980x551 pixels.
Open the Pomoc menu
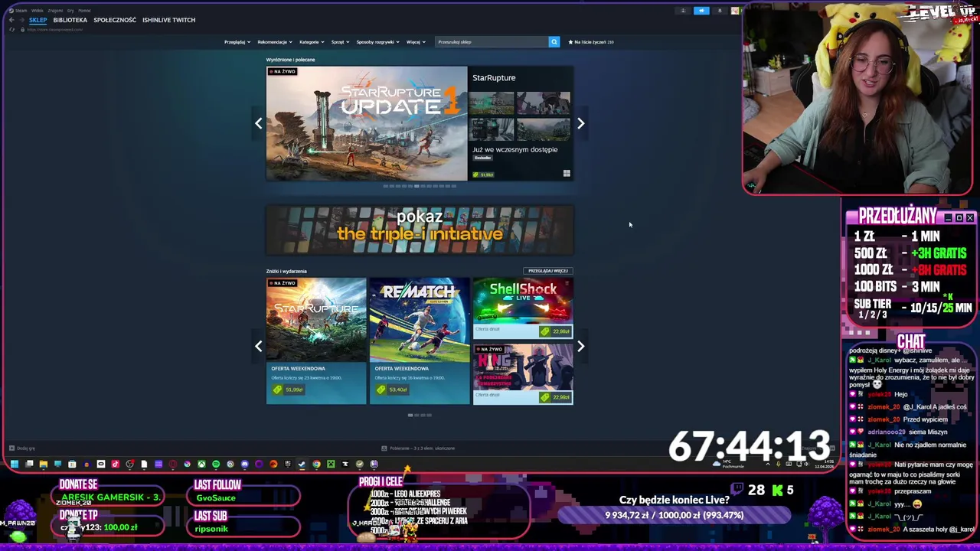[x=84, y=11]
